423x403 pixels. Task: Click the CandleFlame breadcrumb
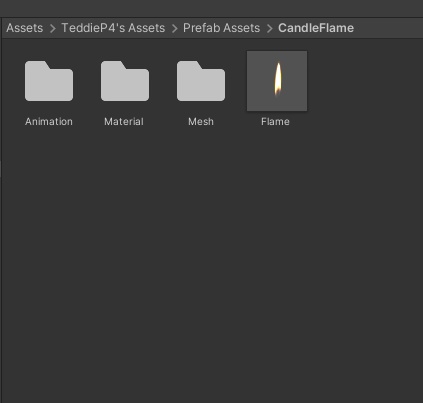316,28
